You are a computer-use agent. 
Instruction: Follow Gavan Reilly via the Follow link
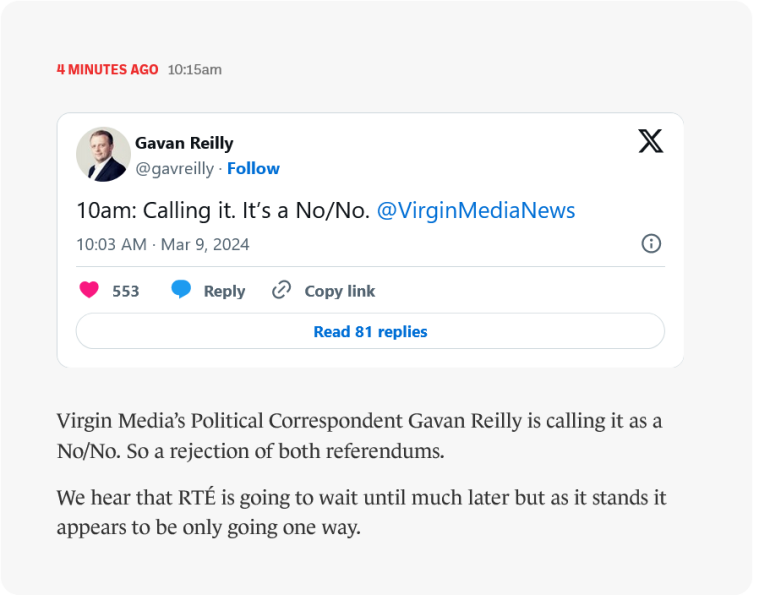pyautogui.click(x=253, y=168)
